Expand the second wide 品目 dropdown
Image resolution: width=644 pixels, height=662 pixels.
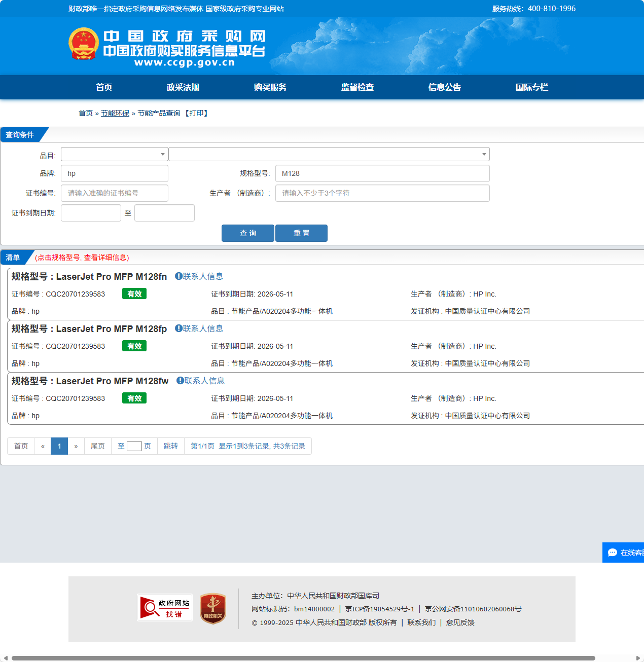(329, 154)
